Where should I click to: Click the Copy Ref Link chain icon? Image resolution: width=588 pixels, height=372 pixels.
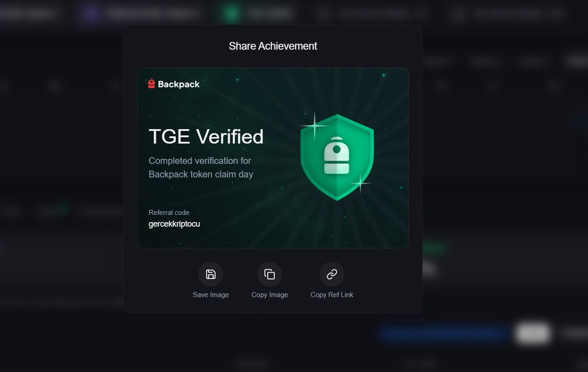[x=332, y=274]
